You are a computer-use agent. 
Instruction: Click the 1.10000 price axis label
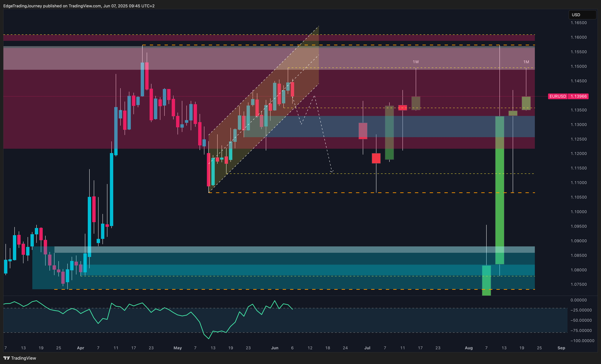point(579,212)
